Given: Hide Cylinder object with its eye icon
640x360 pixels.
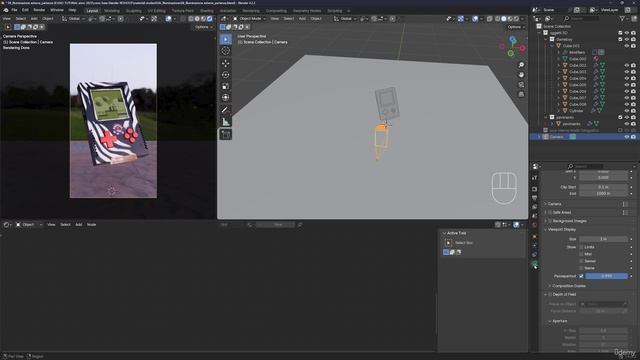Looking at the screenshot, I should [627, 111].
